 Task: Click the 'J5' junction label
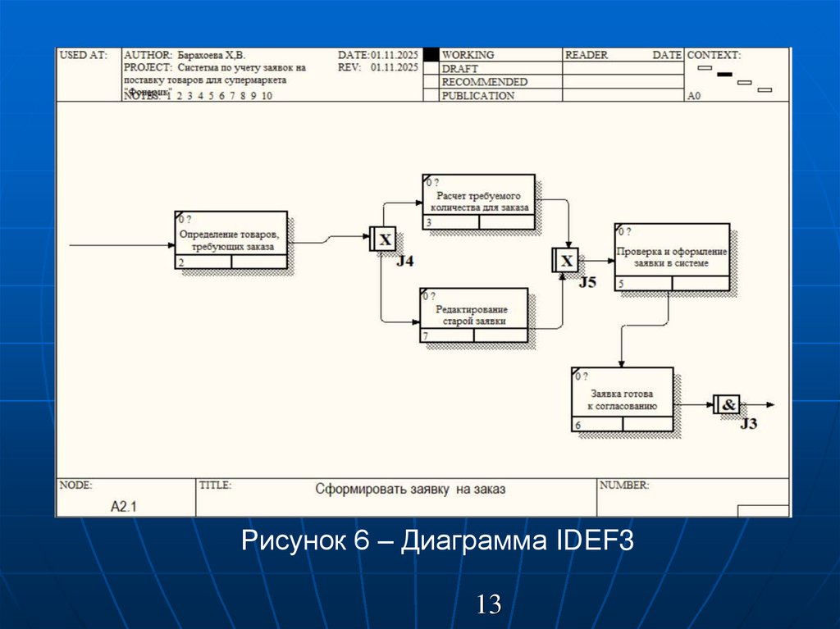click(587, 282)
